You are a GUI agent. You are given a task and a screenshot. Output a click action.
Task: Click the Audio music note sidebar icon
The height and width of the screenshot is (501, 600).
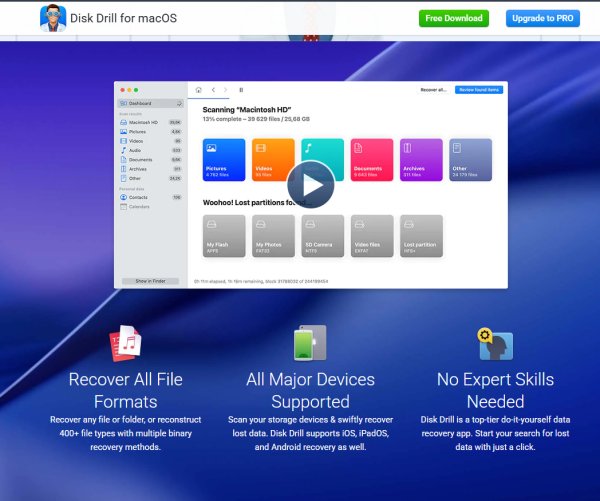(123, 150)
